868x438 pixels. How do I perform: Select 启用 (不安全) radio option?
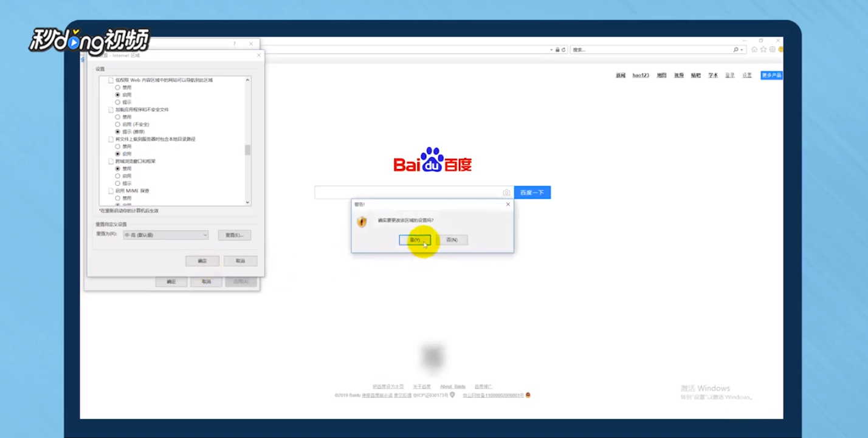click(x=118, y=124)
